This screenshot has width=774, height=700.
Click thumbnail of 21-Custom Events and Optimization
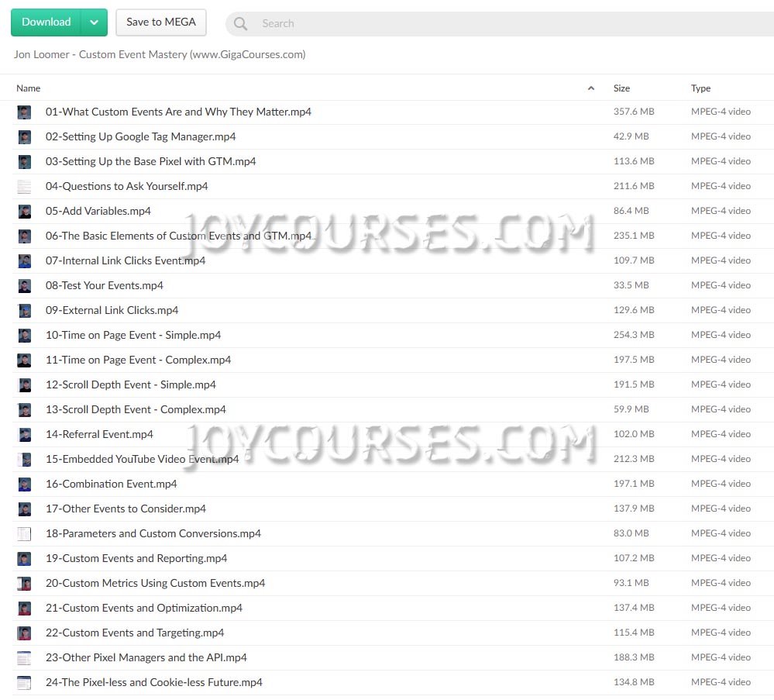[x=24, y=608]
